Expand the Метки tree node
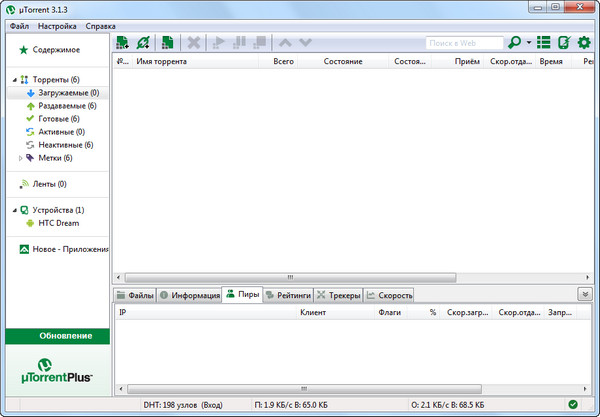600x417 pixels. click(22, 158)
